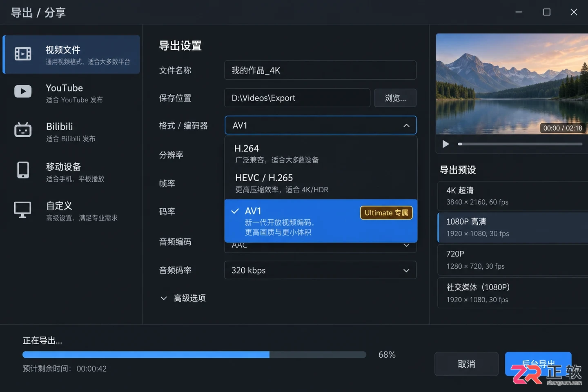Select H.264 from the codec list
The height and width of the screenshot is (392, 588).
click(321, 154)
